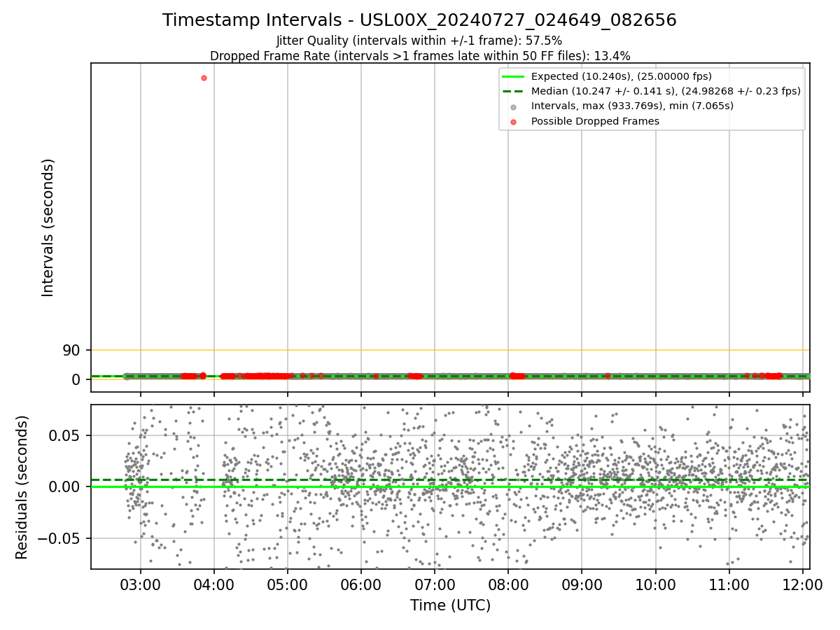
Task: Click the '10:00' time tick label
Action: click(656, 584)
